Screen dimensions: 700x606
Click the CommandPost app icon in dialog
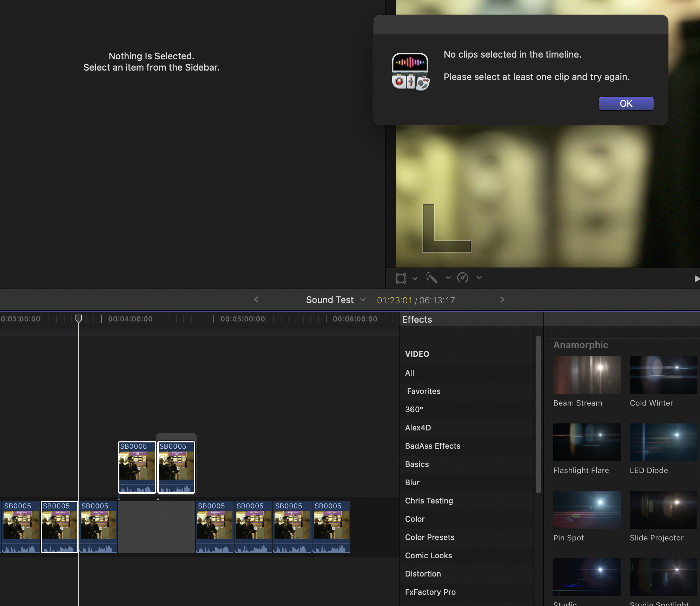[x=411, y=71]
